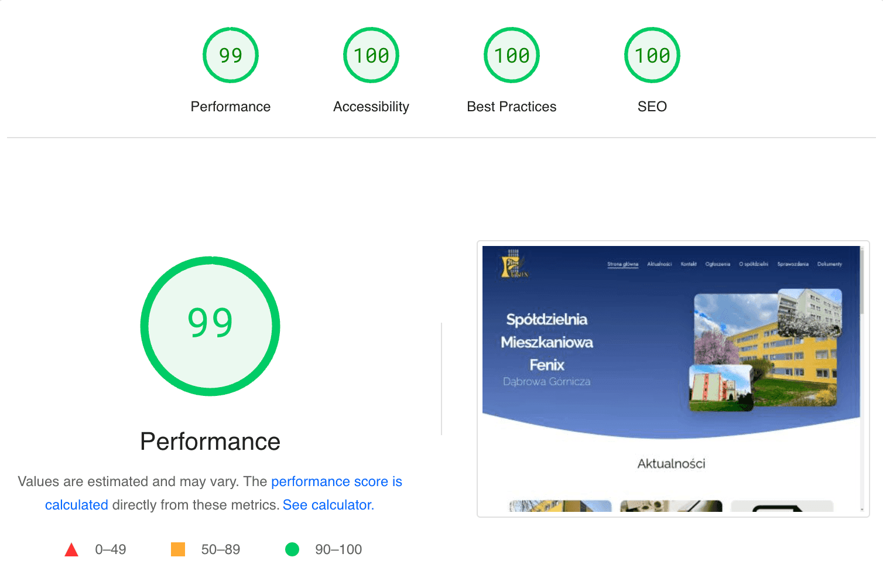Viewport: 883px width, 588px height.
Task: Click the large 99 Performance gauge
Action: pyautogui.click(x=210, y=326)
